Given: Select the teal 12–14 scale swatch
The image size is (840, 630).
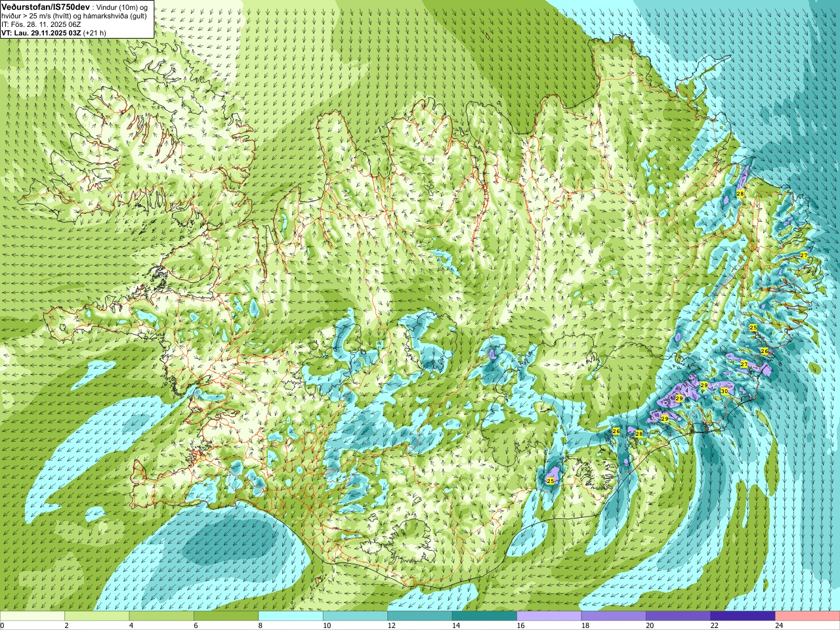Looking at the screenshot, I should point(420,616).
